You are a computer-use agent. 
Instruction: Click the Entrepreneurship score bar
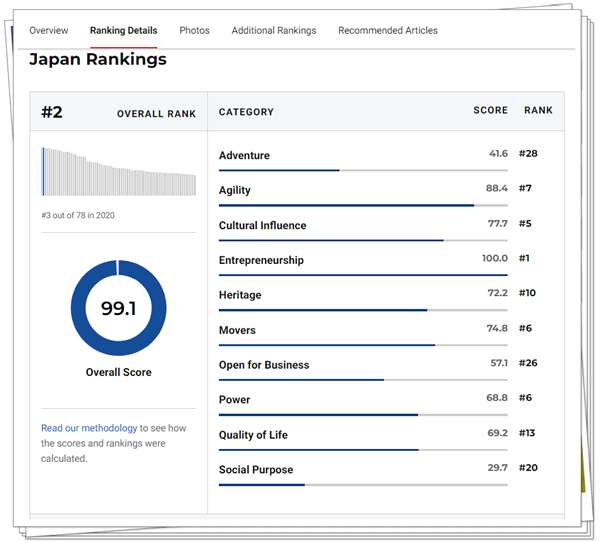click(x=362, y=275)
